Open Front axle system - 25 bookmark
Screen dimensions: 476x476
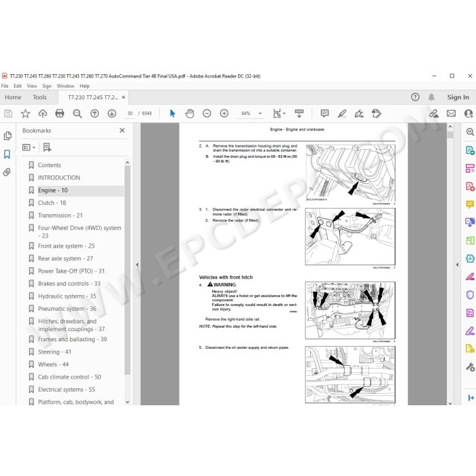click(x=66, y=246)
